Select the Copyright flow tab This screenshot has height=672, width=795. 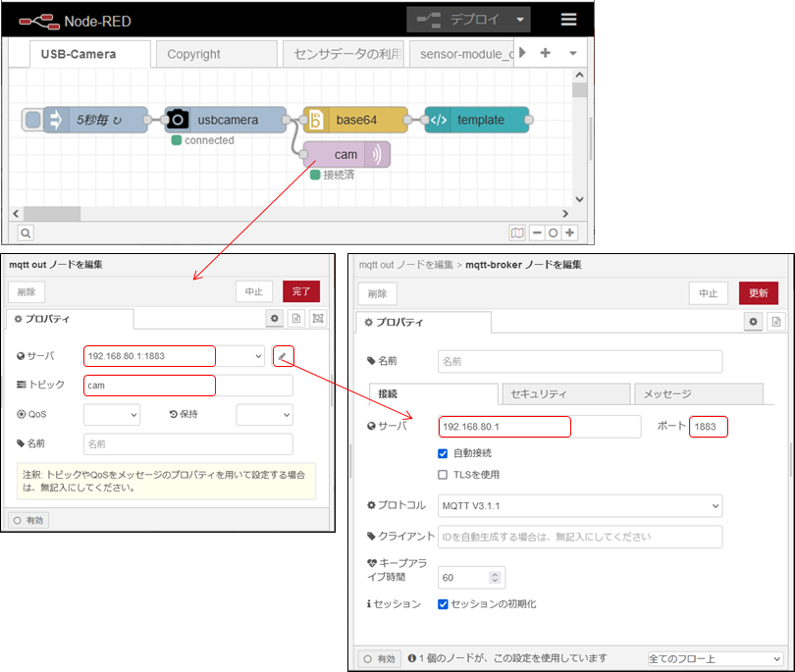[193, 54]
